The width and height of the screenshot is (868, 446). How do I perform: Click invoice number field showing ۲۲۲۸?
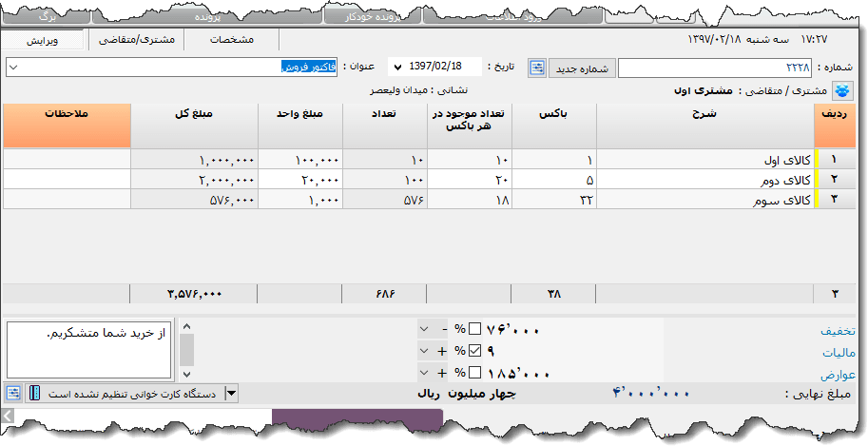point(715,68)
